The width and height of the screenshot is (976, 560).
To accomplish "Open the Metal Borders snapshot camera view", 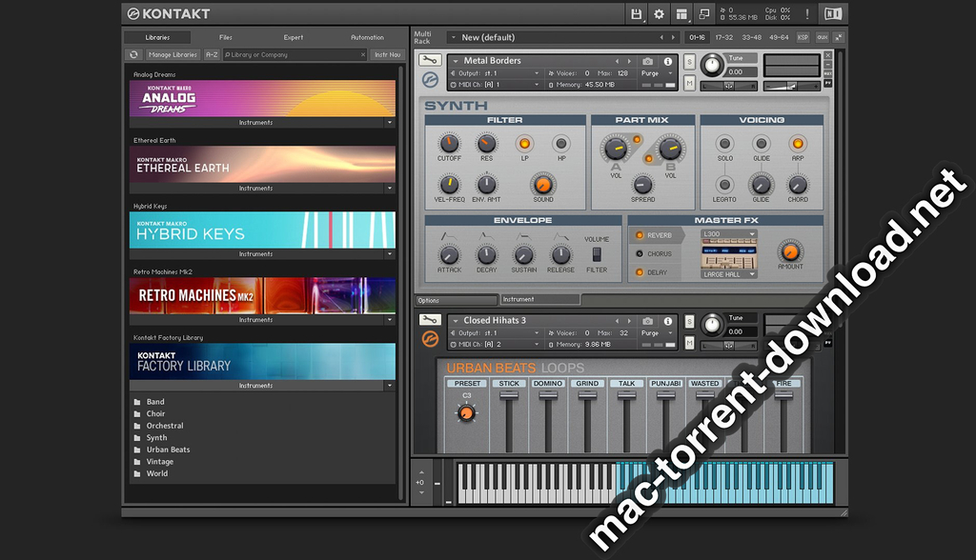I will click(x=648, y=61).
